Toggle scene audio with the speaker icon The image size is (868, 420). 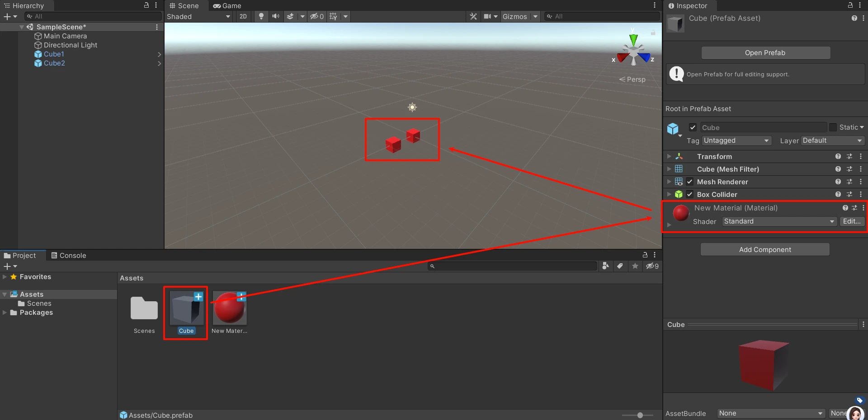pyautogui.click(x=275, y=16)
